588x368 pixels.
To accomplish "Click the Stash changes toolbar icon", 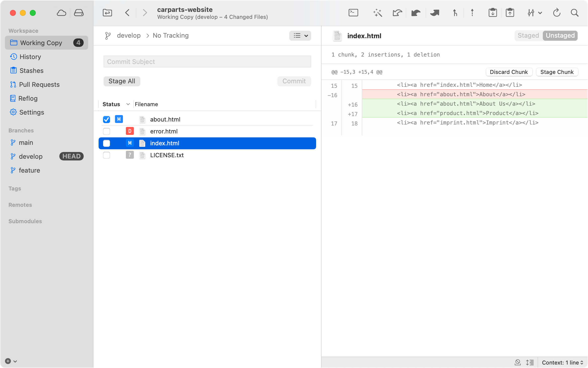I will pyautogui.click(x=493, y=13).
